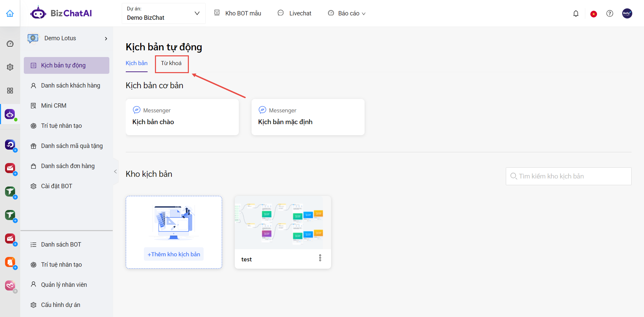
Task: Open notifications bell icon
Action: click(576, 13)
